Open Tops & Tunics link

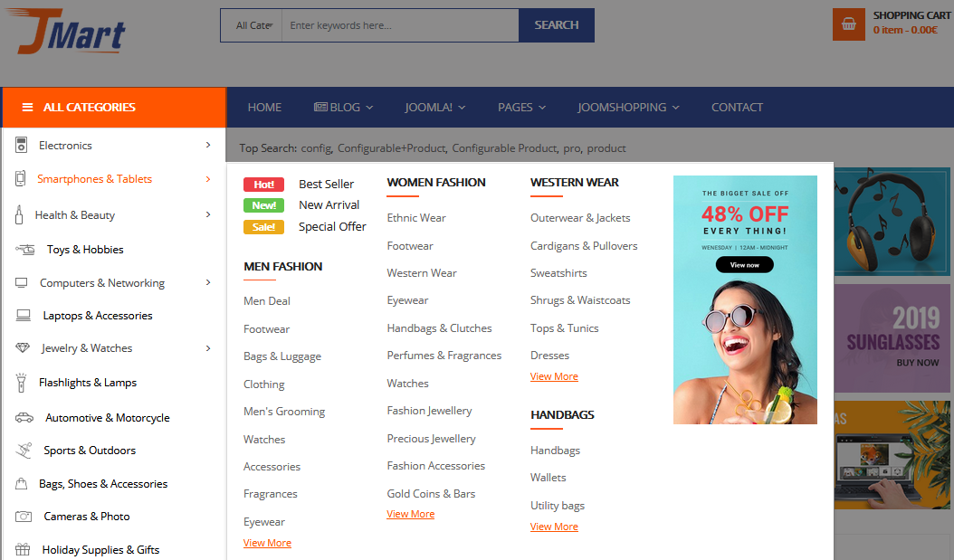[x=565, y=328]
